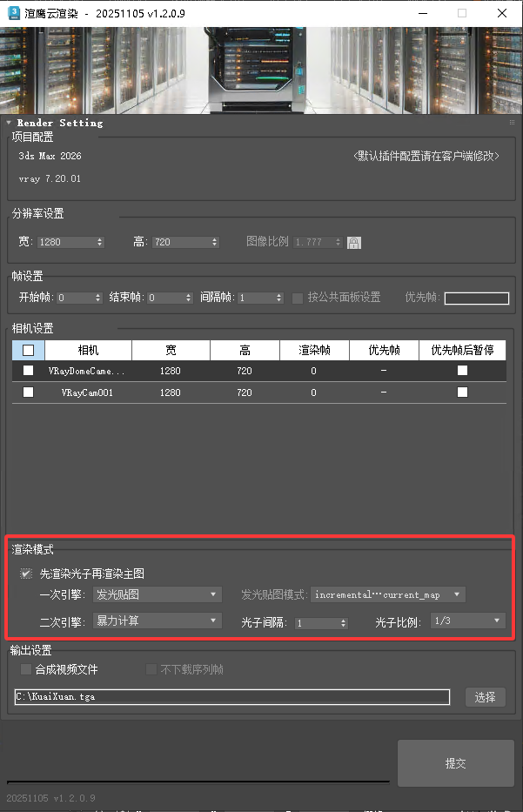Image resolution: width=523 pixels, height=812 pixels.
Task: Click the 提交 submit button
Action: click(456, 763)
